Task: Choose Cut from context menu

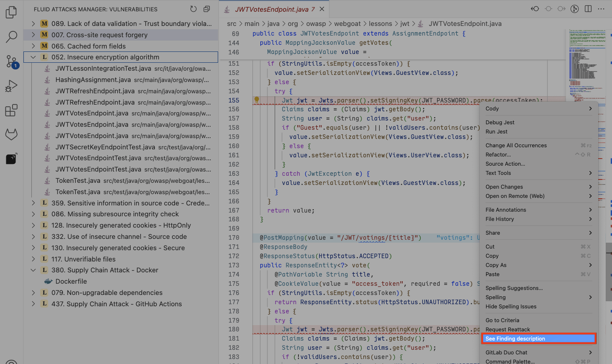Action: (539, 246)
